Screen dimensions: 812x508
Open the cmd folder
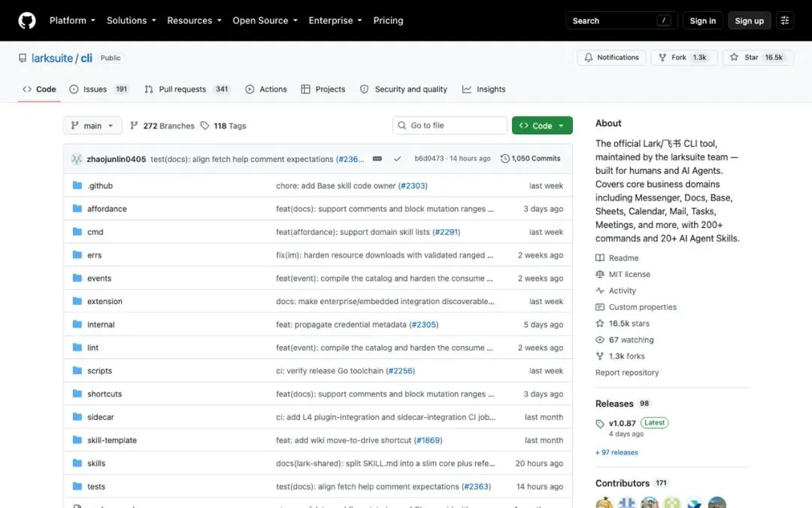pos(95,233)
